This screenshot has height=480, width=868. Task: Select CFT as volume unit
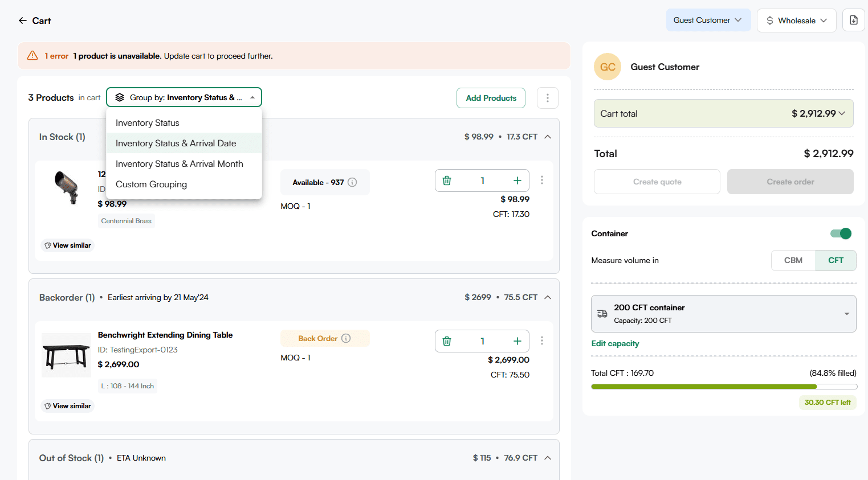click(836, 260)
